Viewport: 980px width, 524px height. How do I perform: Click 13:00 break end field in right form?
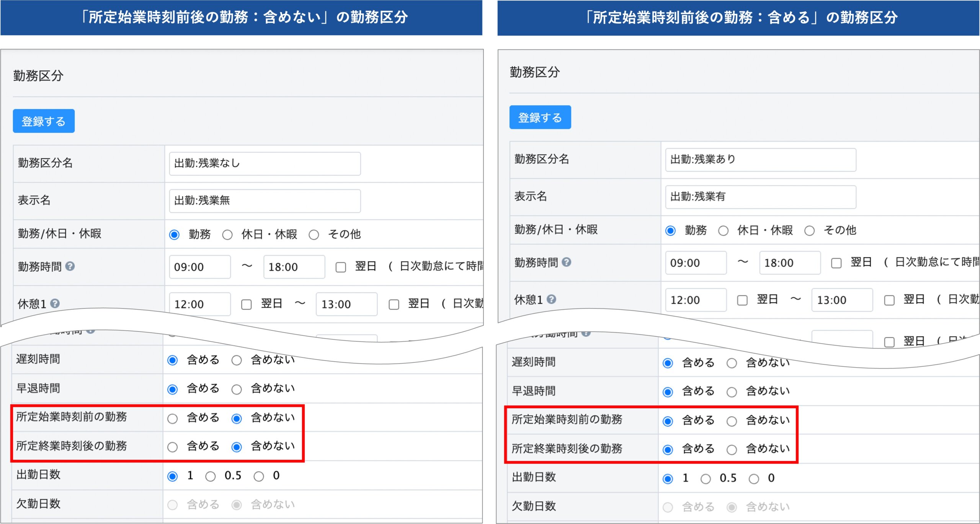pyautogui.click(x=841, y=300)
